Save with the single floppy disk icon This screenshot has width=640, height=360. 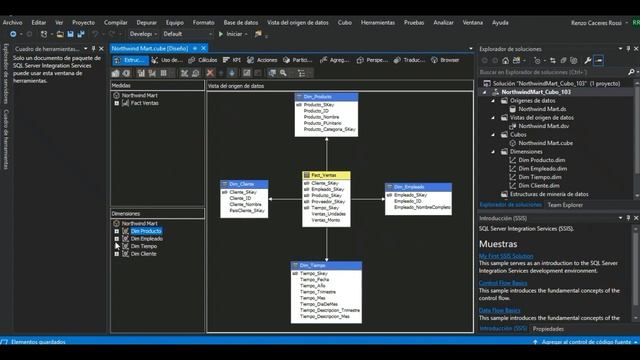(70, 34)
